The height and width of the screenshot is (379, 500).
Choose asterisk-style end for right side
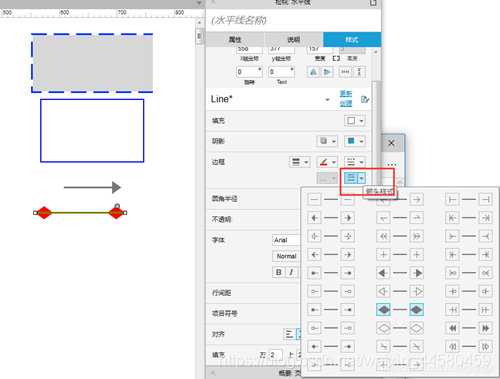(x=485, y=255)
